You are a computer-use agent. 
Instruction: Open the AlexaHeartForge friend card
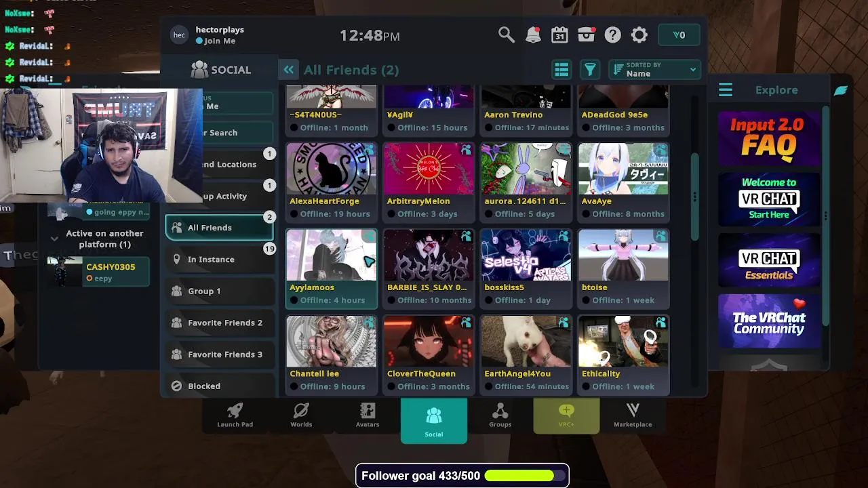pos(332,182)
